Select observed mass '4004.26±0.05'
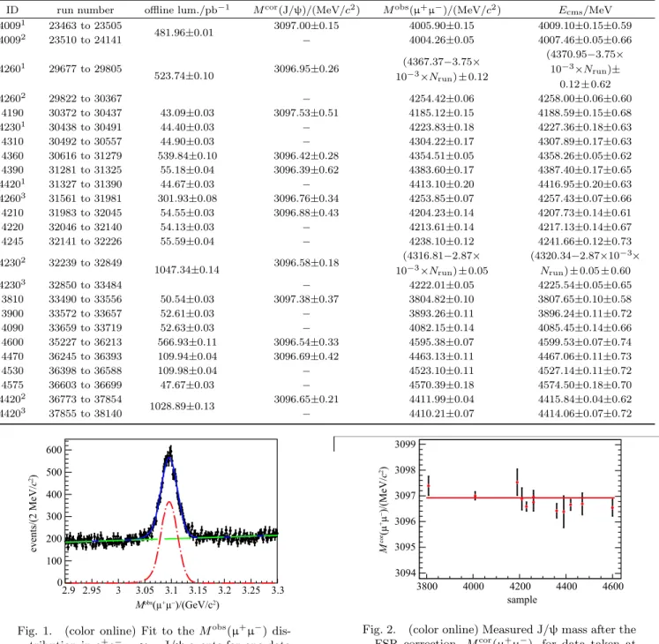 (x=442, y=40)
